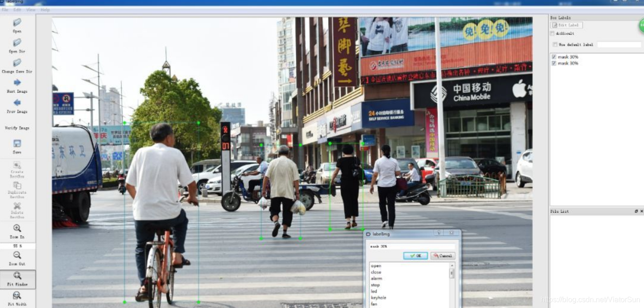Click the label list scrollbar thumb

(x=452, y=274)
